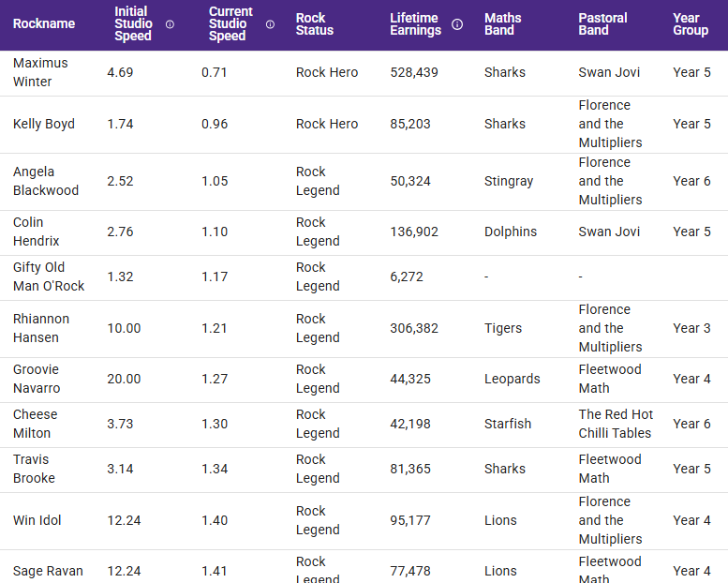Click the Rock Status column header
This screenshot has height=583, width=728.
(315, 24)
